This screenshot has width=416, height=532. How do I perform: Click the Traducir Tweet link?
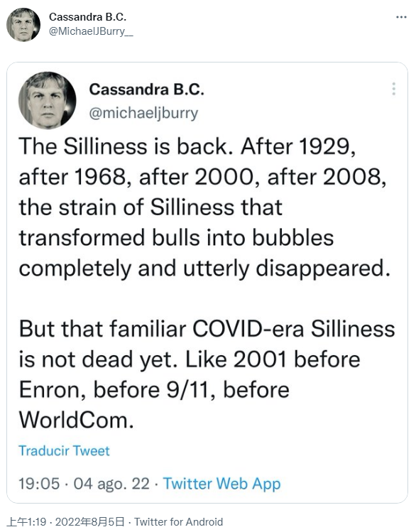(64, 450)
